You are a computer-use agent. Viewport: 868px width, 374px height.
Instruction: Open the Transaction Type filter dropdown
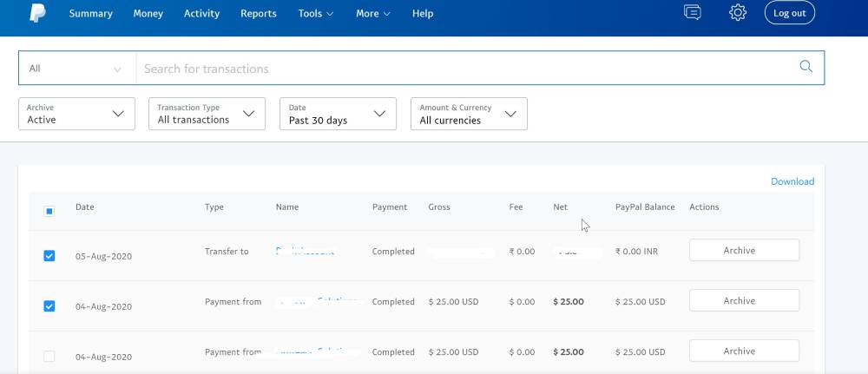click(x=207, y=114)
